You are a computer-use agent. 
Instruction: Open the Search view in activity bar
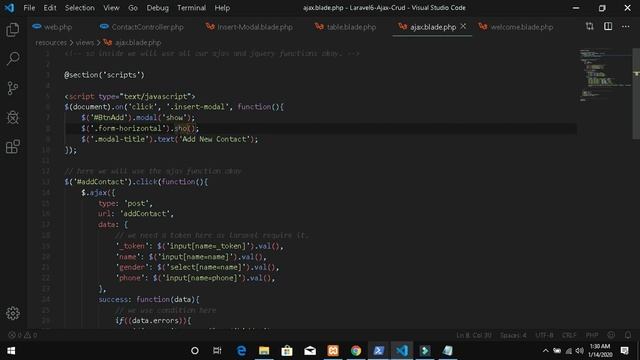(x=13, y=59)
